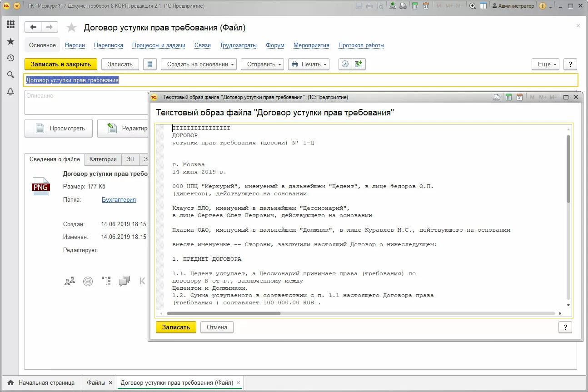Open the History icon in sidebar

10,58
